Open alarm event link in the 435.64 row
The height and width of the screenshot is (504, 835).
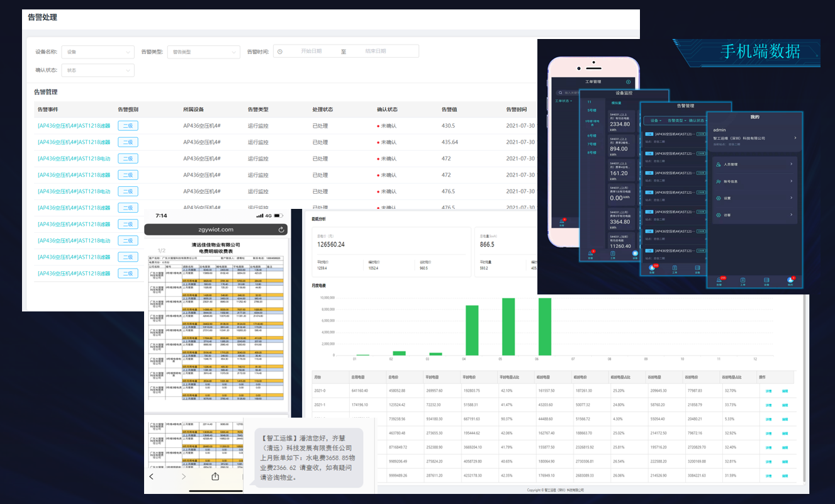74,142
